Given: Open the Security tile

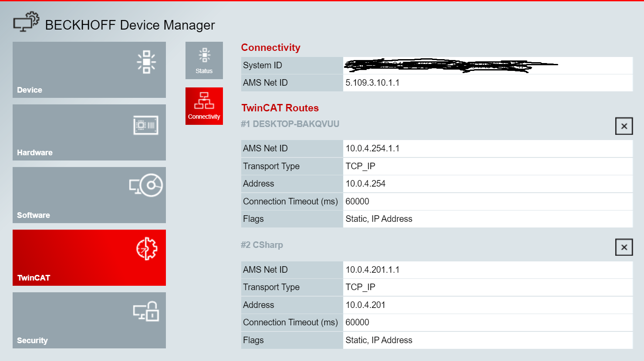Looking at the screenshot, I should click(89, 320).
